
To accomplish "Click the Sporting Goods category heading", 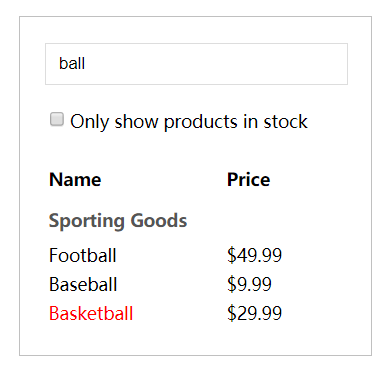I will (118, 221).
